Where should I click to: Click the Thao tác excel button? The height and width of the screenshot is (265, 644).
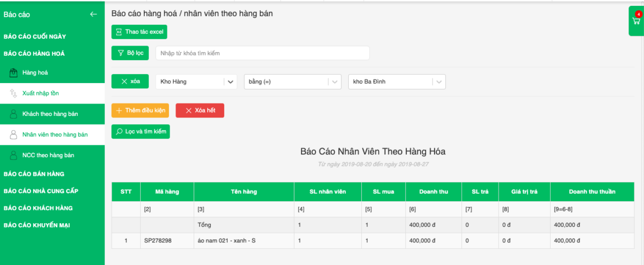[140, 32]
